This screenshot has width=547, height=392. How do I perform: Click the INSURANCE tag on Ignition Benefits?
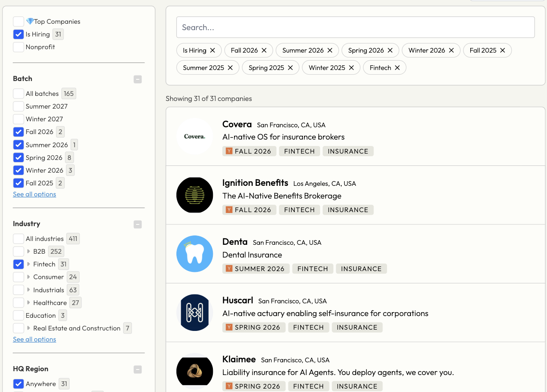tap(348, 210)
